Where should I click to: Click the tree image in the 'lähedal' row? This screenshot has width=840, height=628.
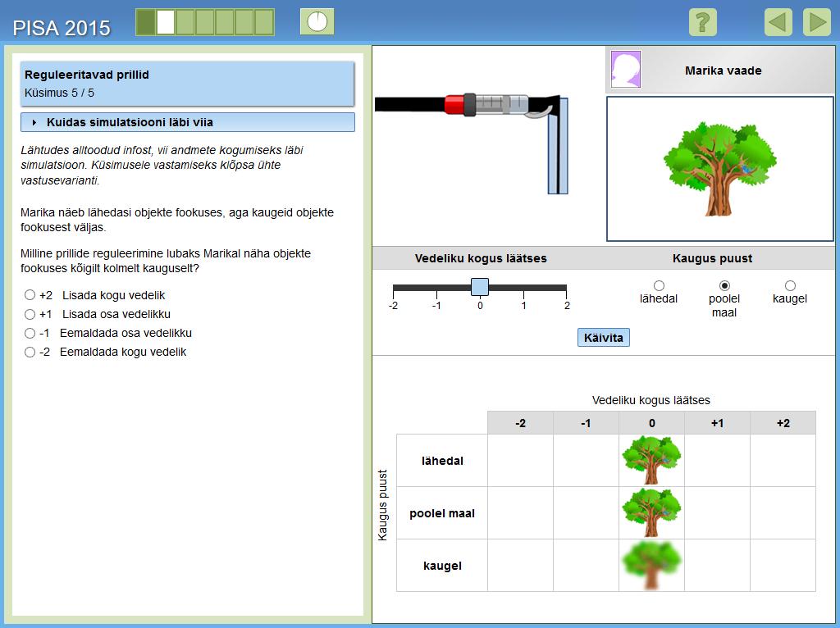(651, 460)
